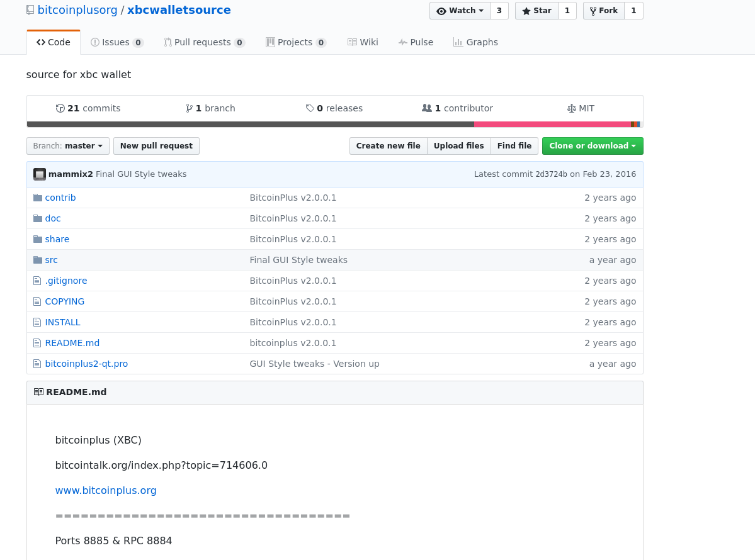This screenshot has height=560, width=755.
Task: Open the latest commit hash 2d3724b
Action: [552, 174]
